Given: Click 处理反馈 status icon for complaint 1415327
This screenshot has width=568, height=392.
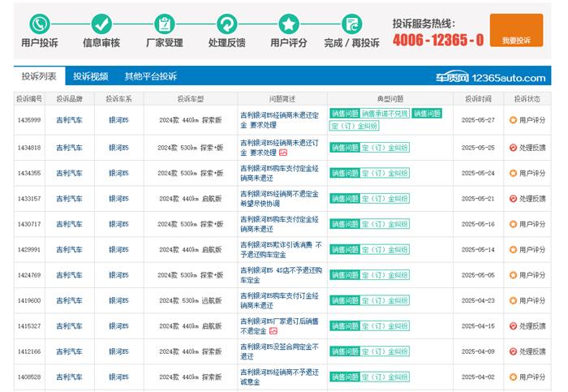Looking at the screenshot, I should tap(513, 326).
